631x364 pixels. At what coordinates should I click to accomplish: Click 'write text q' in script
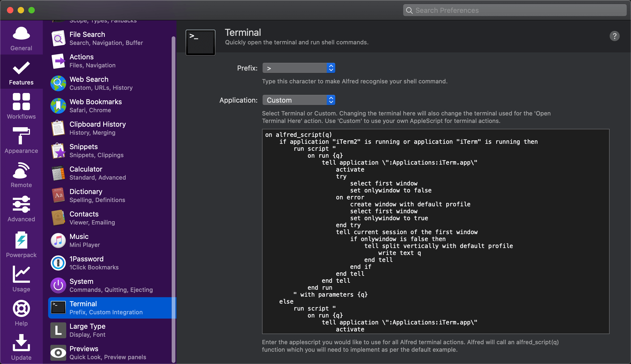399,253
